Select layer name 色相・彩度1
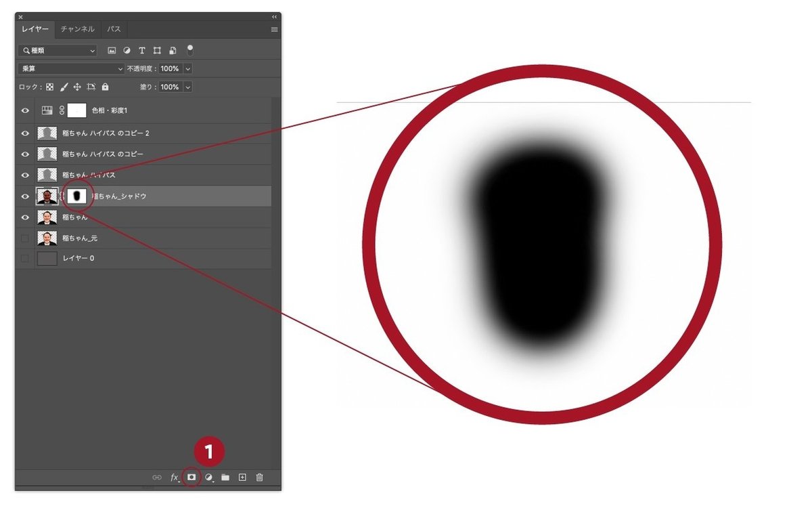The width and height of the screenshot is (812, 508). tap(110, 110)
